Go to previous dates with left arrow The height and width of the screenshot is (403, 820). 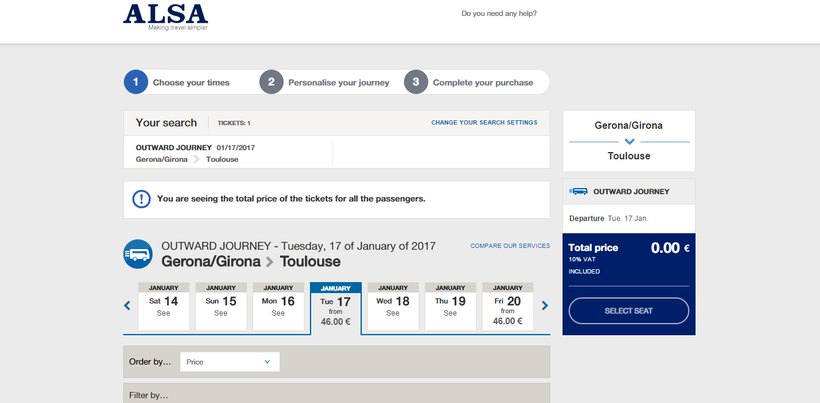click(x=127, y=306)
